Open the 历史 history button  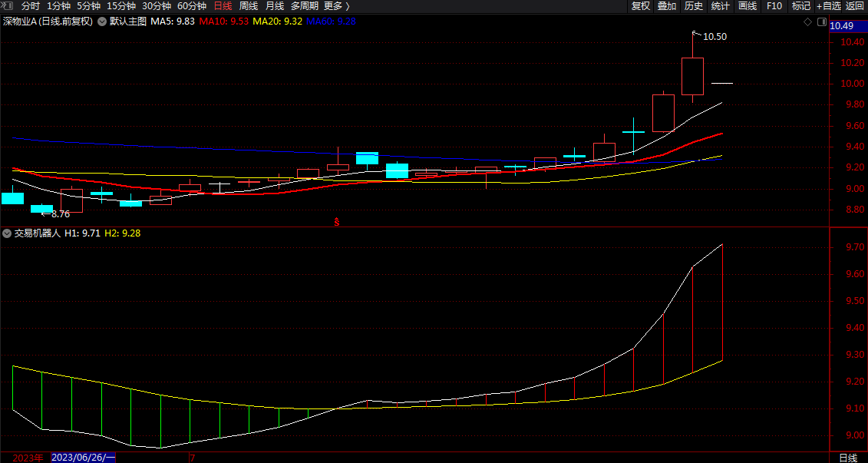694,6
